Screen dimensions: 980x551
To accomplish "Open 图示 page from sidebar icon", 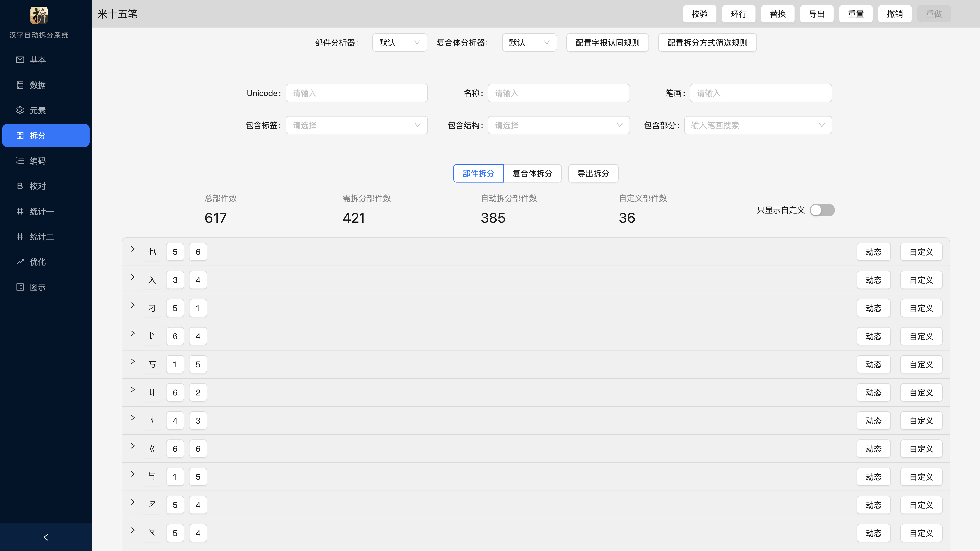I will [x=20, y=287].
